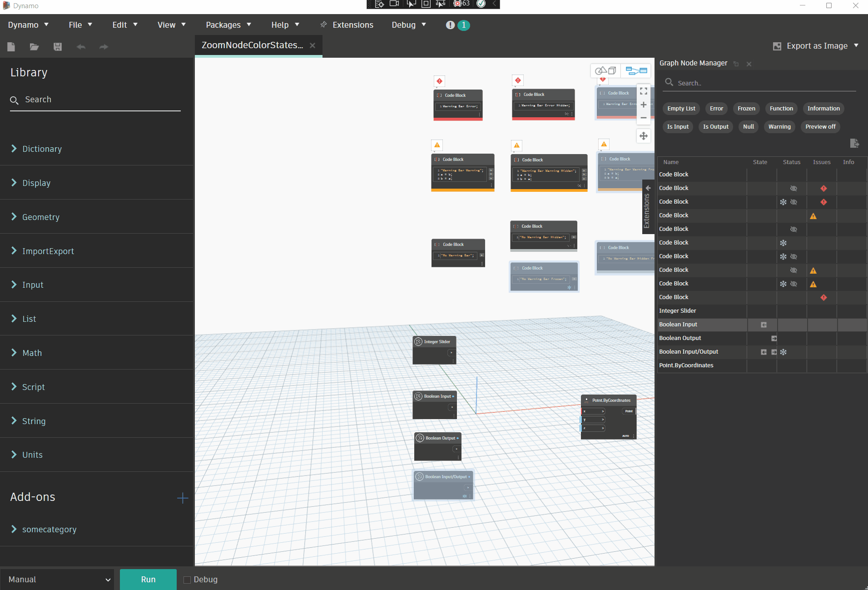Click the Integer Slider node on canvas
The width and height of the screenshot is (868, 590).
[x=434, y=350]
